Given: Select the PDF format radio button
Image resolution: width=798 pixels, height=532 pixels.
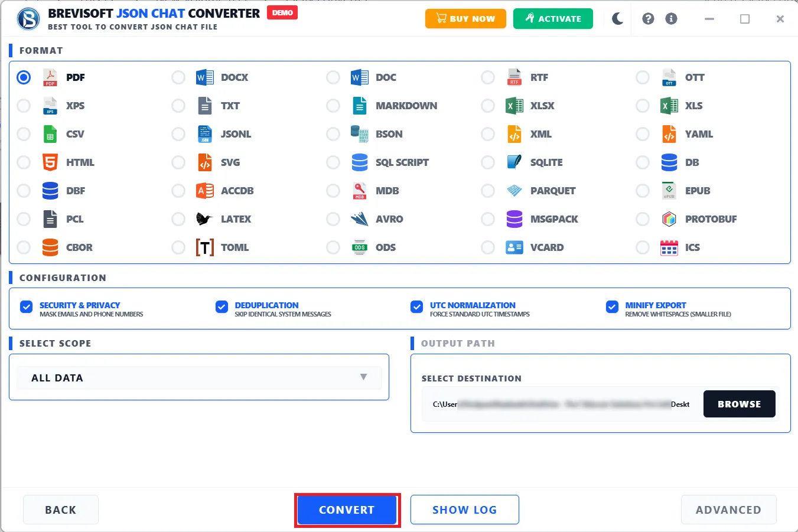Looking at the screenshot, I should [24, 77].
